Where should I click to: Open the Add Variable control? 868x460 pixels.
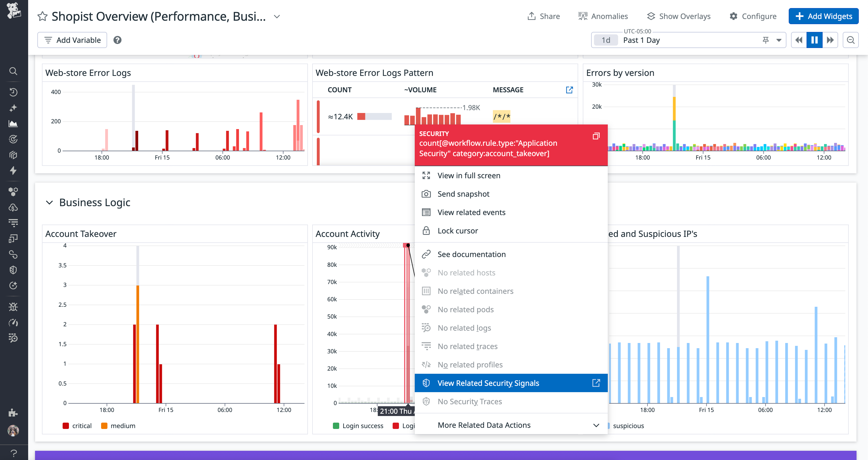[x=72, y=40]
